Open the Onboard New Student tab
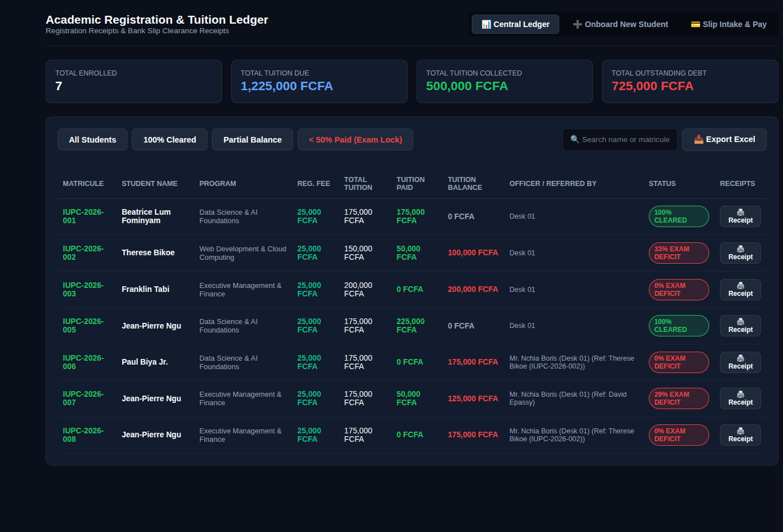The height and width of the screenshot is (532, 783). pos(620,24)
